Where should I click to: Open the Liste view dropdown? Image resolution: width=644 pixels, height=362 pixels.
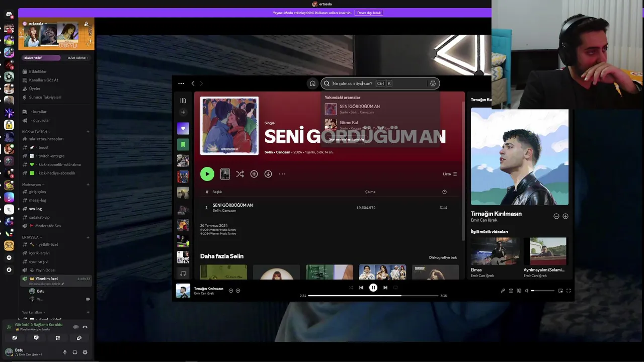point(450,174)
